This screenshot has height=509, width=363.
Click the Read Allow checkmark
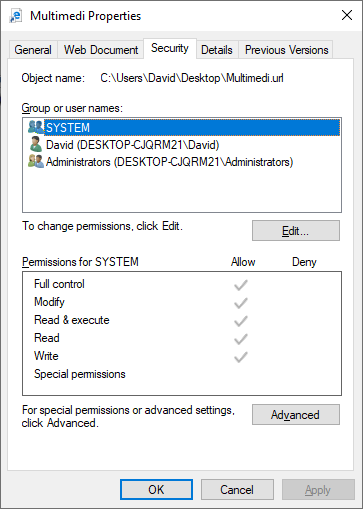pyautogui.click(x=240, y=339)
